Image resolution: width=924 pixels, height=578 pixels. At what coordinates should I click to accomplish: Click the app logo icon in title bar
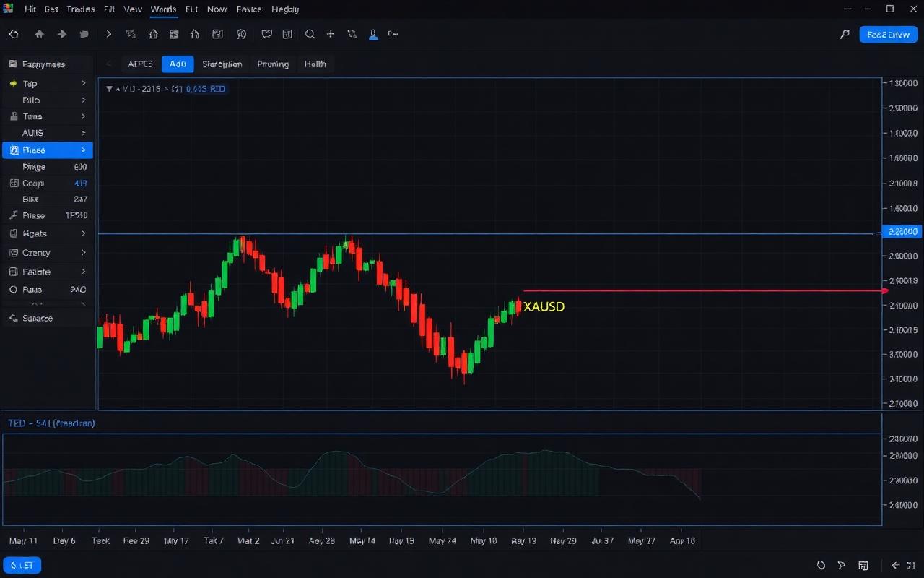tap(8, 9)
